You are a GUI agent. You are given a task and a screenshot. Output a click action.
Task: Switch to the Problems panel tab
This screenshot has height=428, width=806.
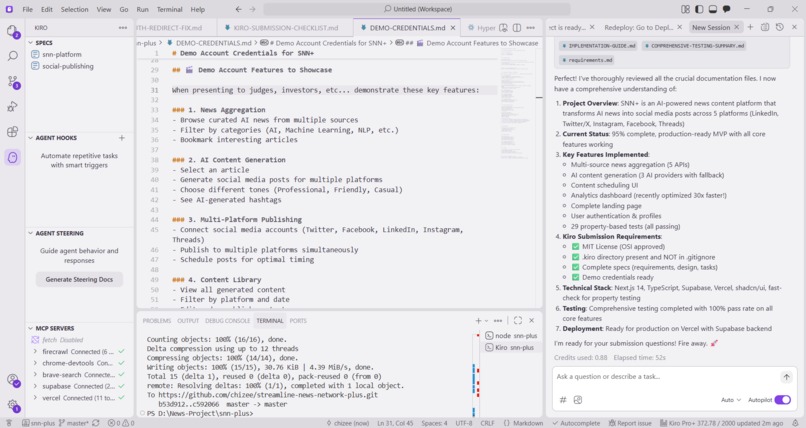[x=157, y=321]
